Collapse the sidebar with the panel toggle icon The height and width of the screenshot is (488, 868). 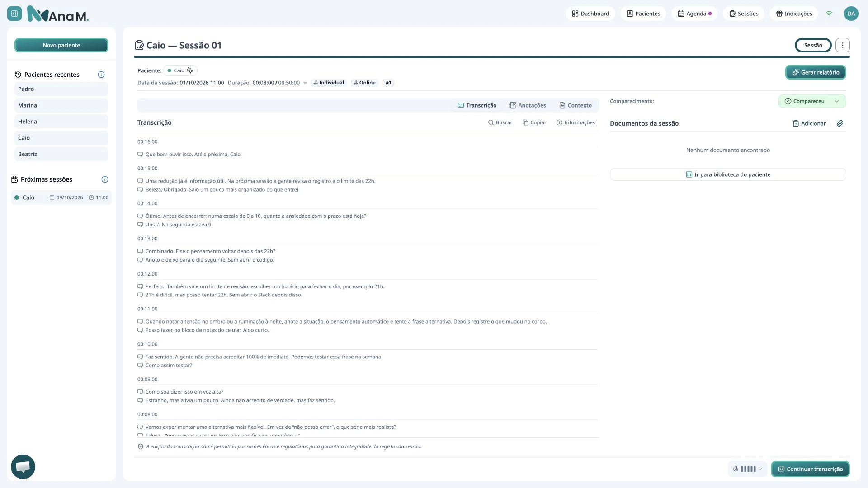14,14
